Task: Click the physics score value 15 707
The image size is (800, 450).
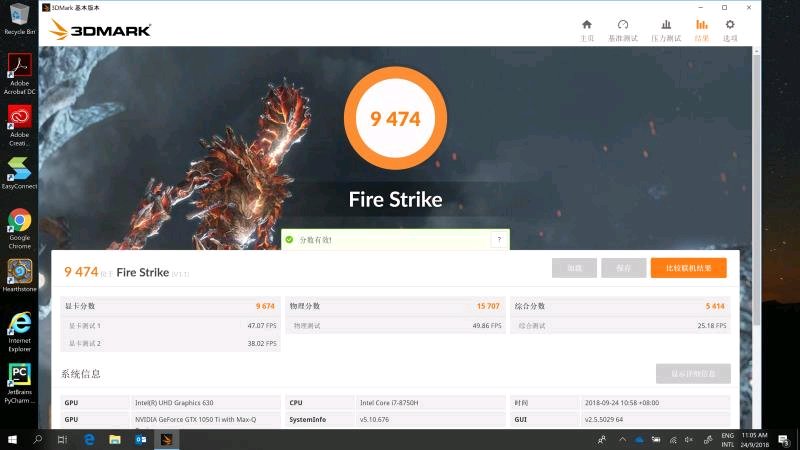Action: [488, 306]
